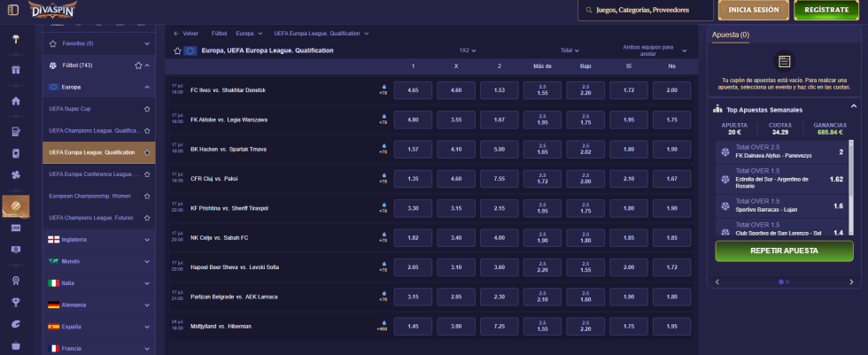Click the palm tree icon in sidebar
This screenshot has height=355, width=868.
tap(15, 39)
